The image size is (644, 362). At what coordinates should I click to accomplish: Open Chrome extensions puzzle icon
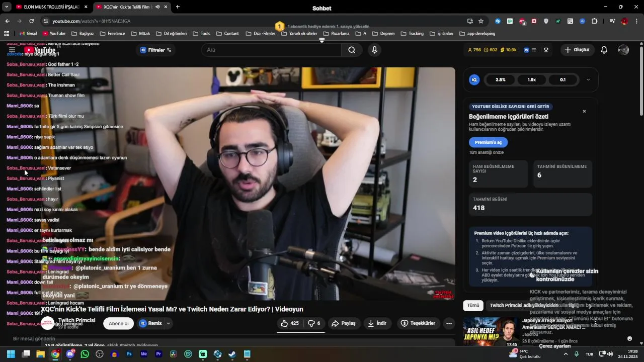[x=594, y=21]
